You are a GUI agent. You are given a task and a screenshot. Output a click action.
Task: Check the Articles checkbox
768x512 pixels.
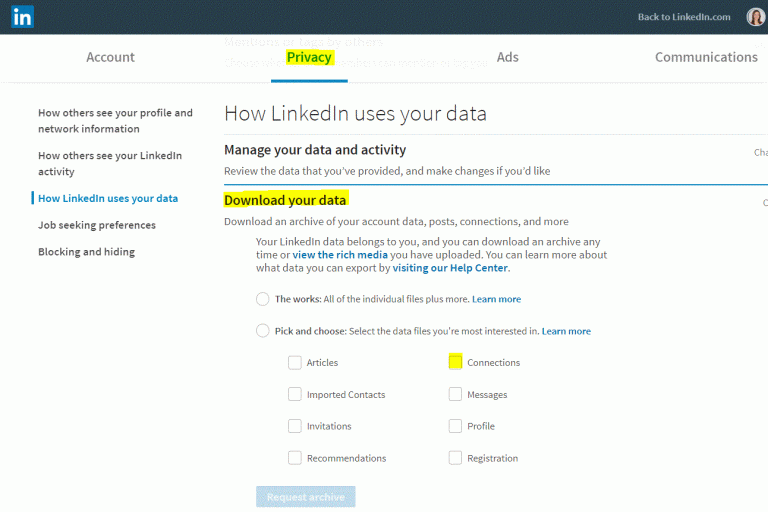[295, 363]
